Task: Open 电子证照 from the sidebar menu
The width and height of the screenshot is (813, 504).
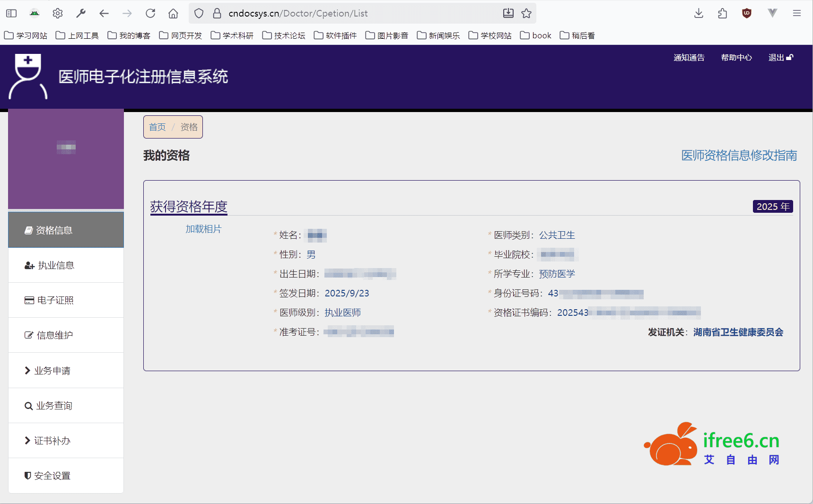Action: [55, 300]
